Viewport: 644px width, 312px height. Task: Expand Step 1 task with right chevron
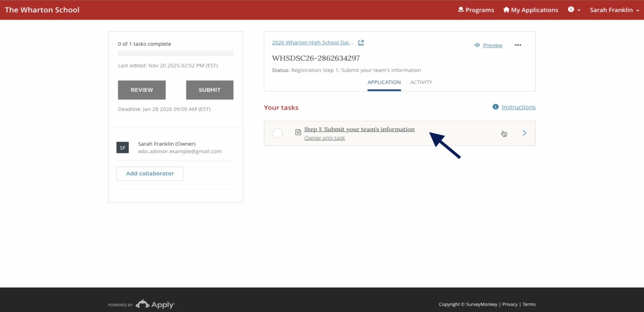(x=524, y=133)
